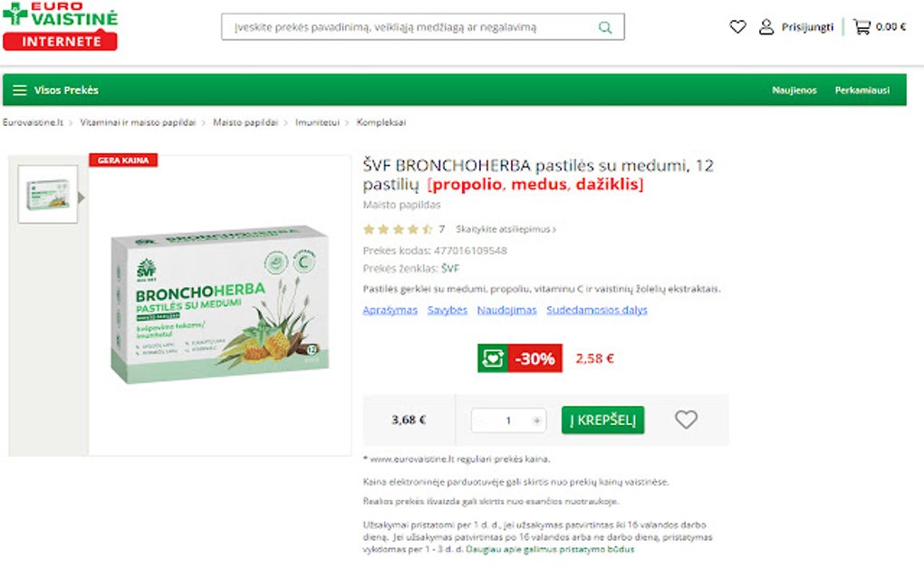Click Imunitetui breadcrumb link
The height and width of the screenshot is (578, 924).
coord(317,122)
